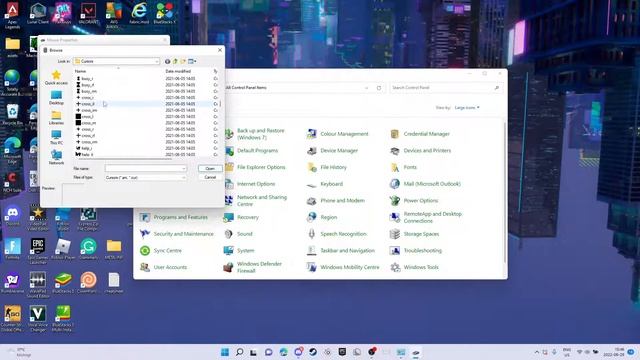The image size is (640, 360).
Task: Open Sound icon in Control Panel
Action: tap(229, 234)
